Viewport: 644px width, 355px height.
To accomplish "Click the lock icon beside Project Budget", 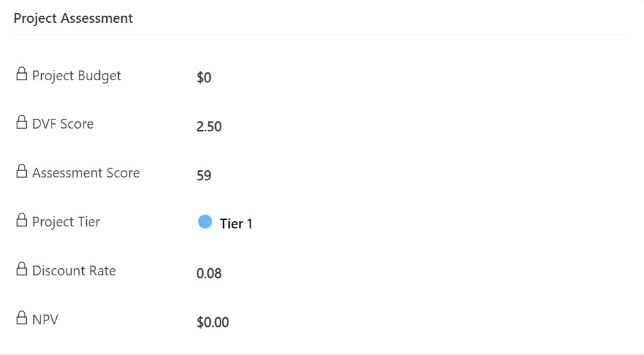I will (x=22, y=74).
